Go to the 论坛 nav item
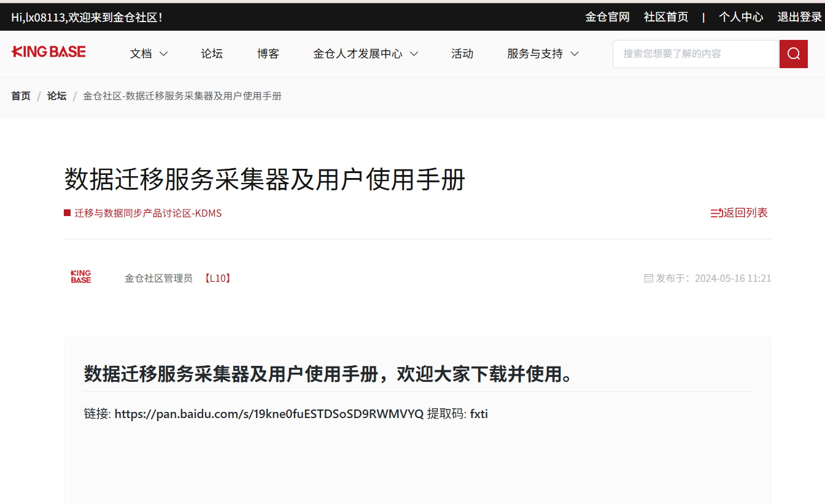The image size is (825, 504). [212, 54]
